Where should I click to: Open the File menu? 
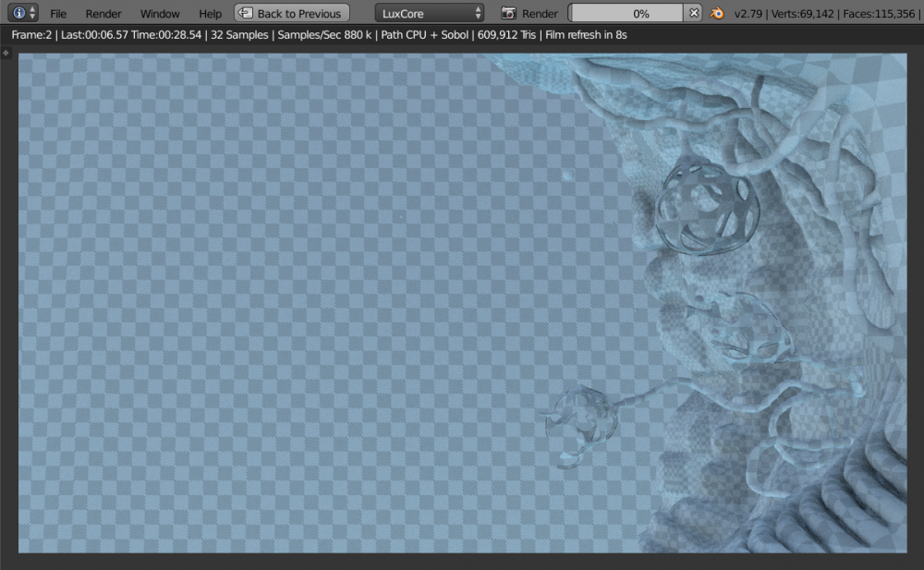pyautogui.click(x=57, y=14)
